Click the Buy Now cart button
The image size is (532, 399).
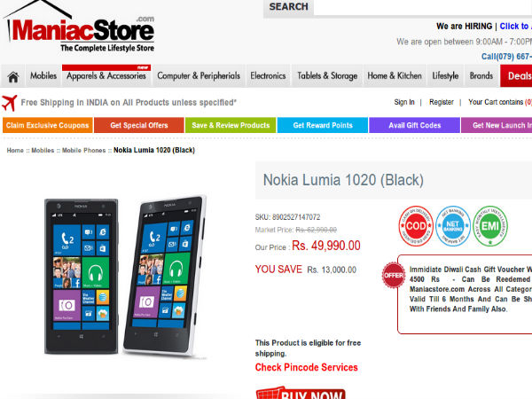pos(301,393)
